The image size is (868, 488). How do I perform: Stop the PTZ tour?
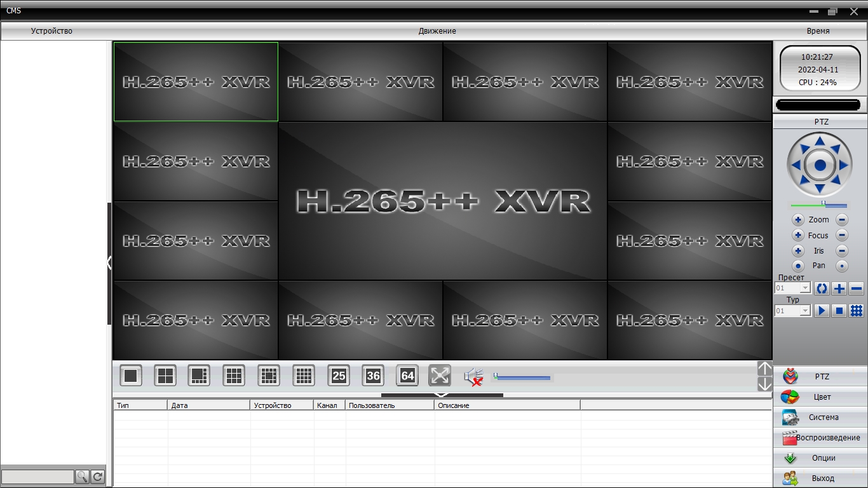[839, 311]
